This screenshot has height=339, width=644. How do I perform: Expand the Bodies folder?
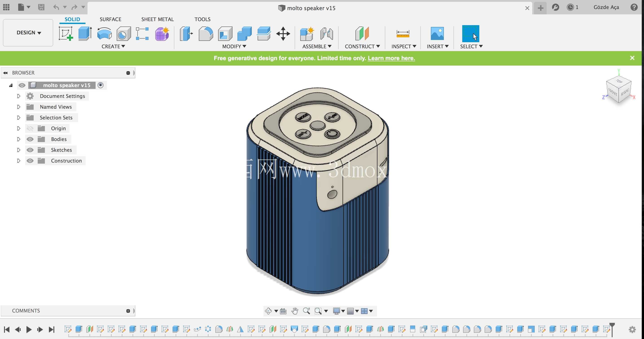click(18, 139)
